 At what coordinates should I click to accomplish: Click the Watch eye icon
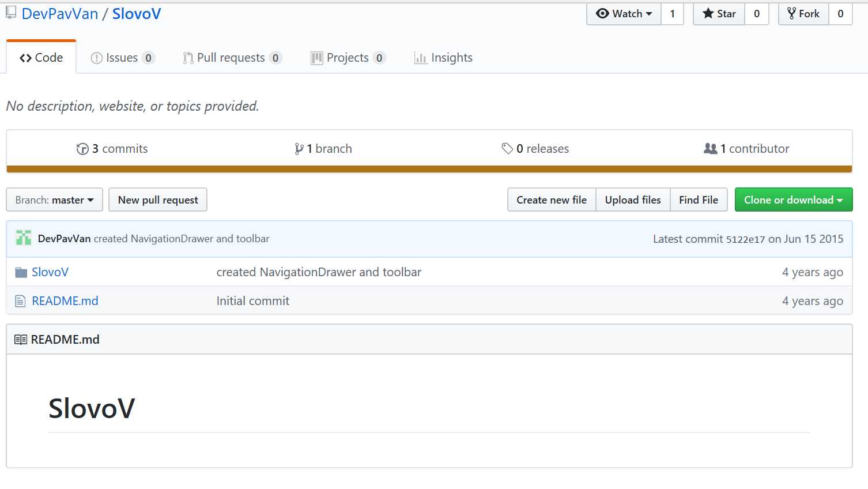(602, 14)
